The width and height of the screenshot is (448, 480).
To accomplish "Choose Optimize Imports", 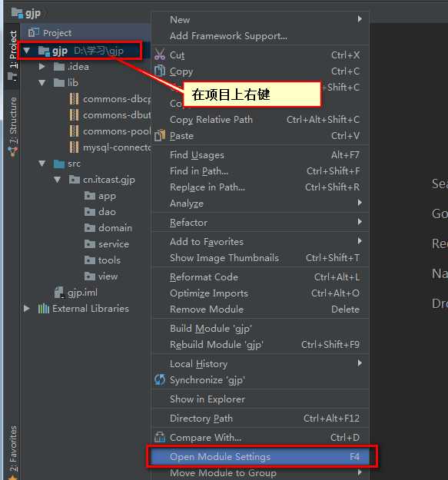I will tap(261, 293).
